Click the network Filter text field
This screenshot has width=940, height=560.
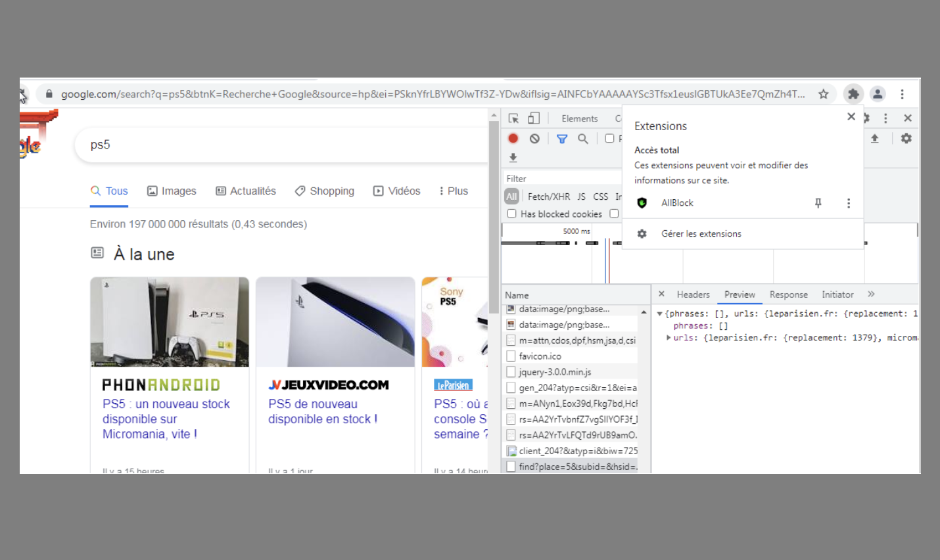(562, 179)
